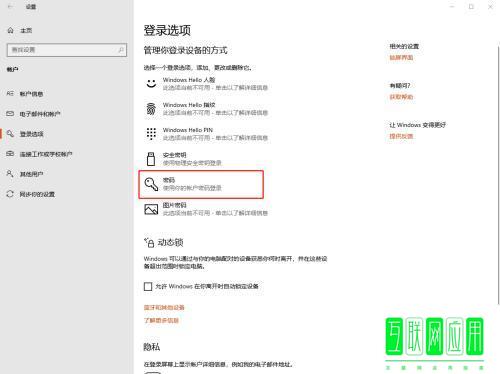Select 登录选项 key icon in sidebar
Screen dimensions: 500x374
[x=10, y=134]
